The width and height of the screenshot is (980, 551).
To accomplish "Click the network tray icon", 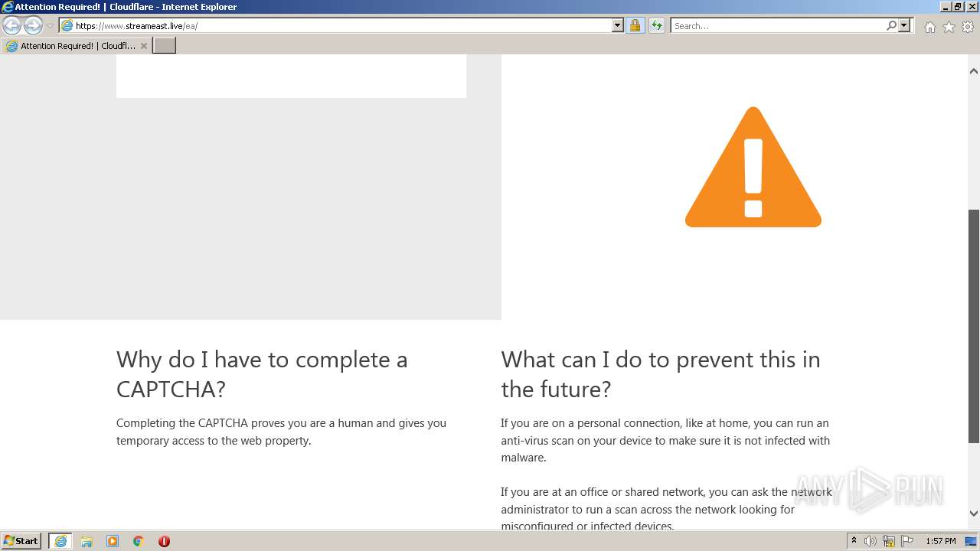I will pyautogui.click(x=889, y=541).
